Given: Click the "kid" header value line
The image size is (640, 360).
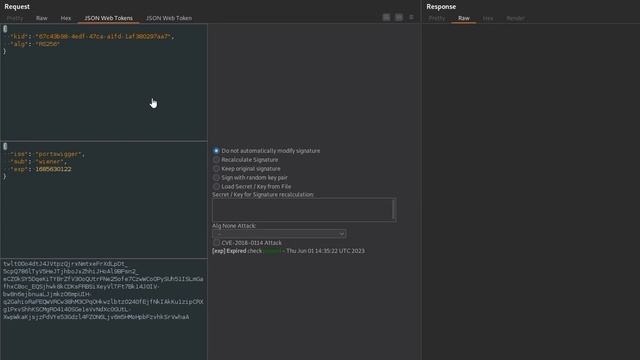Looking at the screenshot, I should (x=92, y=36).
